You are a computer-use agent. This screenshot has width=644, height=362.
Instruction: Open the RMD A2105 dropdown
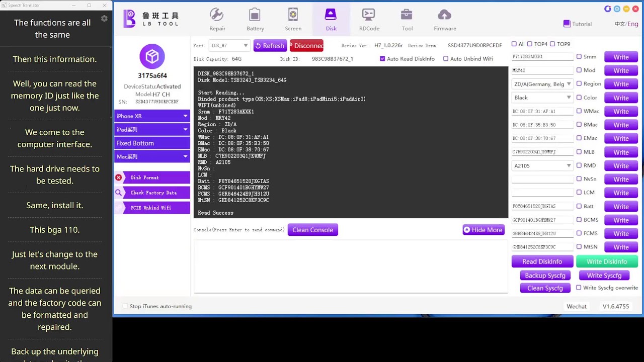click(x=542, y=165)
